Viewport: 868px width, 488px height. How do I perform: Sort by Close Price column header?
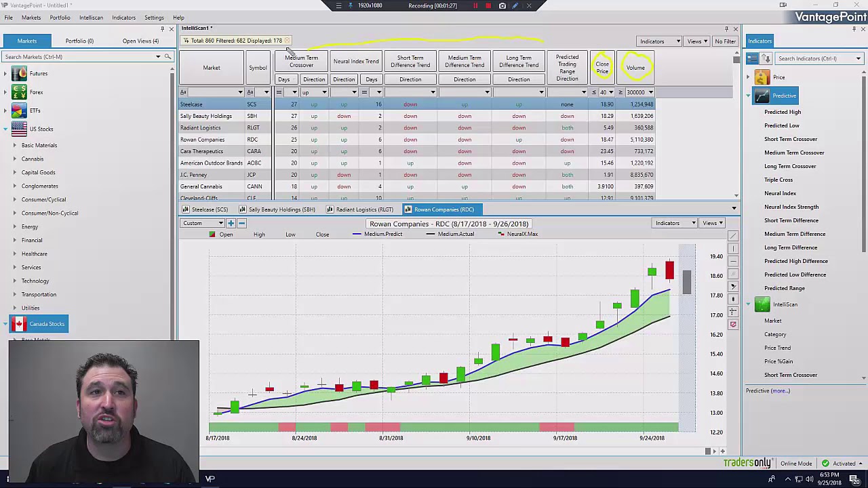tap(602, 68)
